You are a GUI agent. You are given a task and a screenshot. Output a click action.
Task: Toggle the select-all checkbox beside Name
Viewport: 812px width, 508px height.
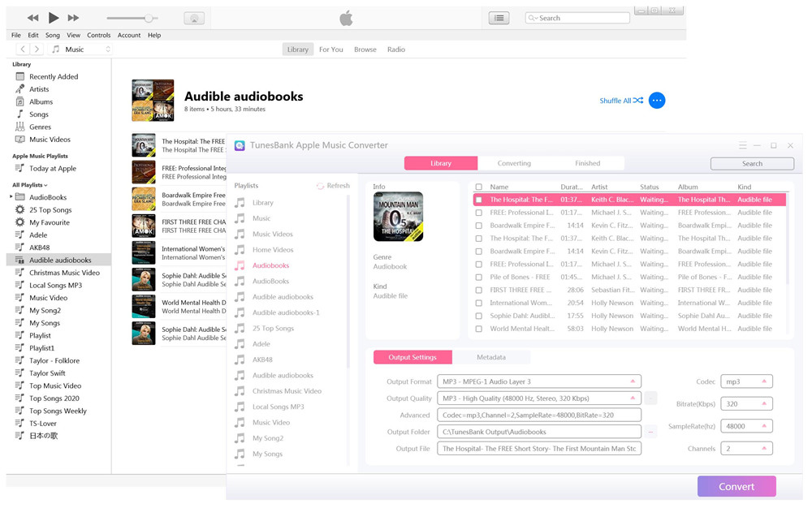coord(478,187)
